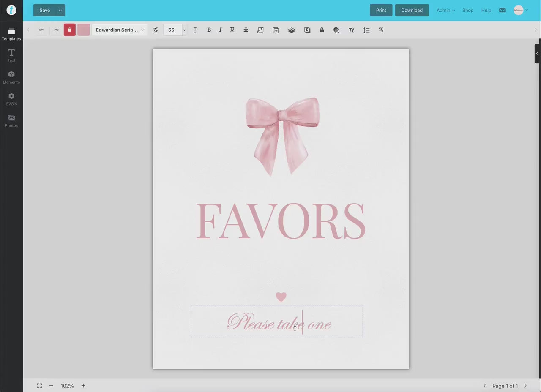Click the Tt text case icon
The image size is (541, 392).
[x=351, y=30]
